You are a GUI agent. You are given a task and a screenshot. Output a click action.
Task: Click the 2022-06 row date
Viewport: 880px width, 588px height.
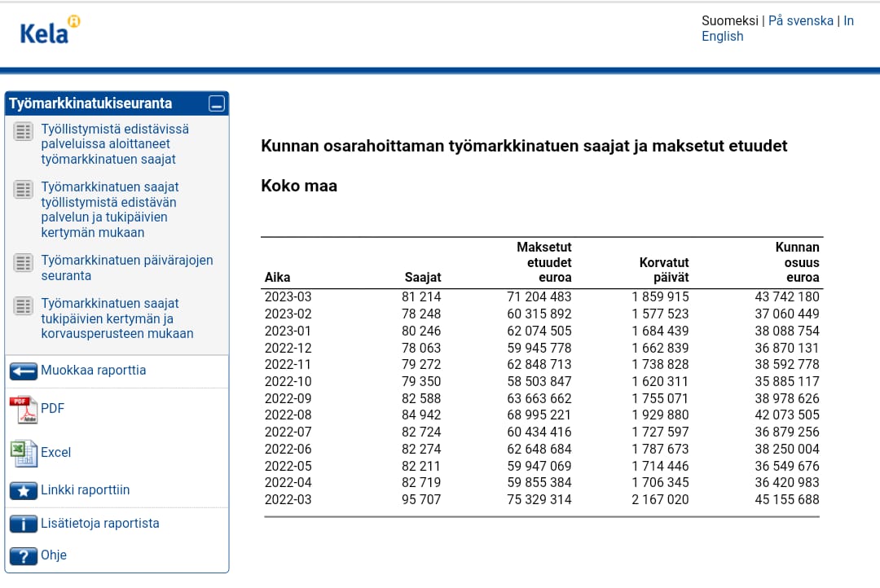288,450
